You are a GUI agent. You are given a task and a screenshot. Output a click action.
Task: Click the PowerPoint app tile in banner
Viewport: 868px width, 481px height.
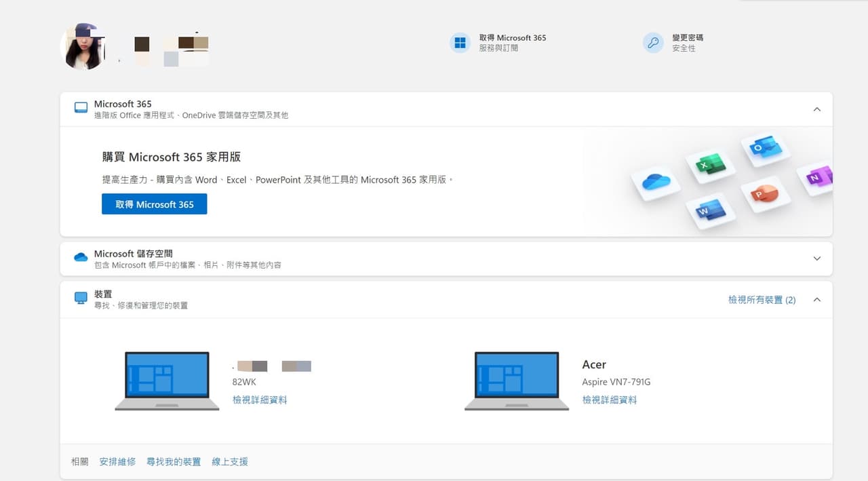[x=766, y=194]
